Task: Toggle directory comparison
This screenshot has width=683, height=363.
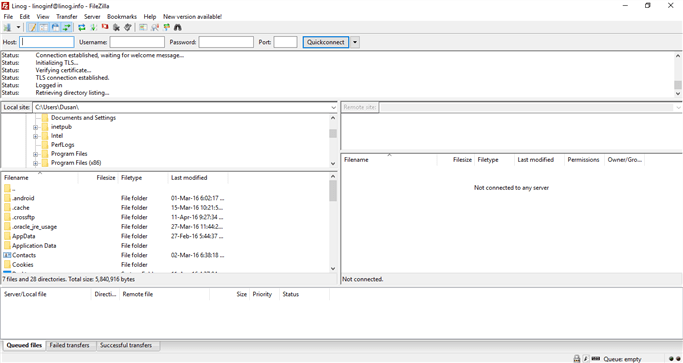Action: (x=155, y=27)
